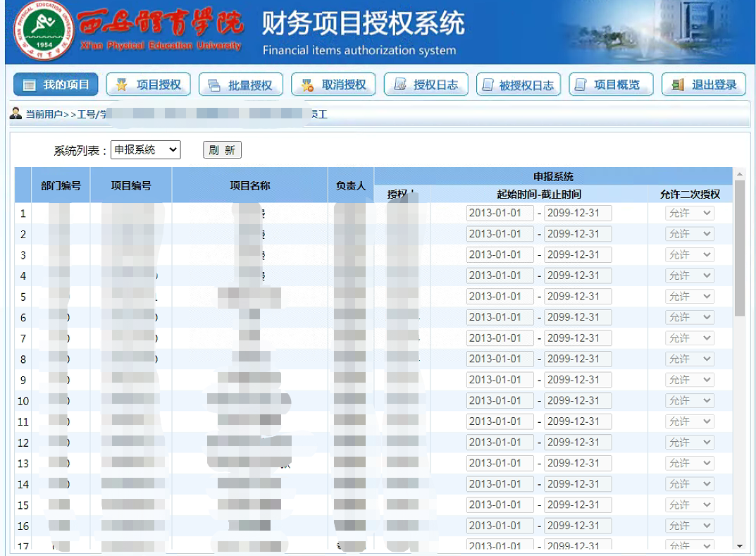Open 允许二次授权 dropdown in row 10
The width and height of the screenshot is (756, 556).
tap(690, 401)
